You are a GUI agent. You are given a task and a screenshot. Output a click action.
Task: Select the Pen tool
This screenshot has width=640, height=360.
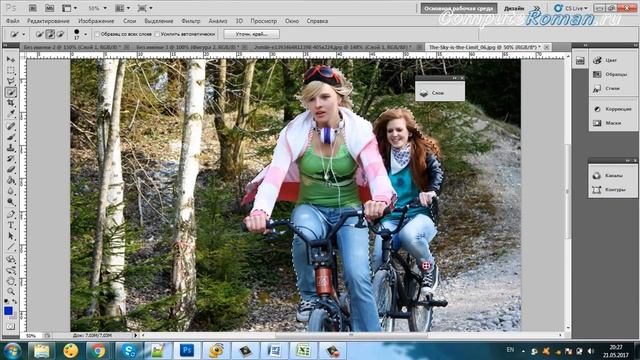(11, 214)
